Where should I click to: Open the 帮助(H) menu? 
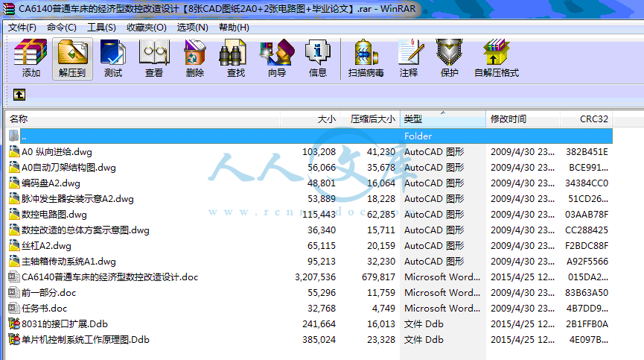pyautogui.click(x=234, y=28)
